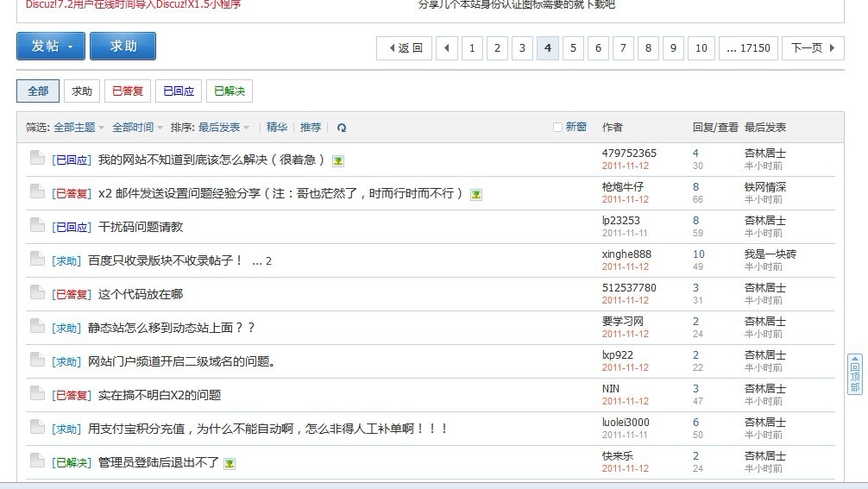Click the 返回 pagination button

(404, 48)
